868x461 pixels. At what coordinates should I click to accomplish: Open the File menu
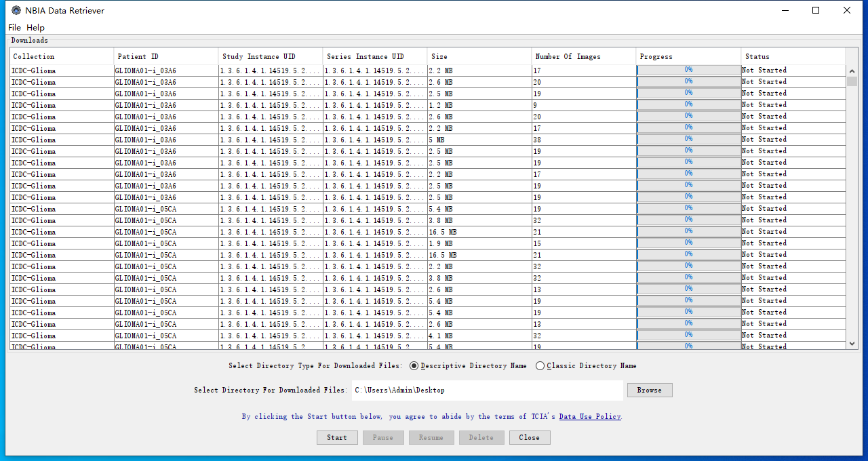tap(14, 28)
